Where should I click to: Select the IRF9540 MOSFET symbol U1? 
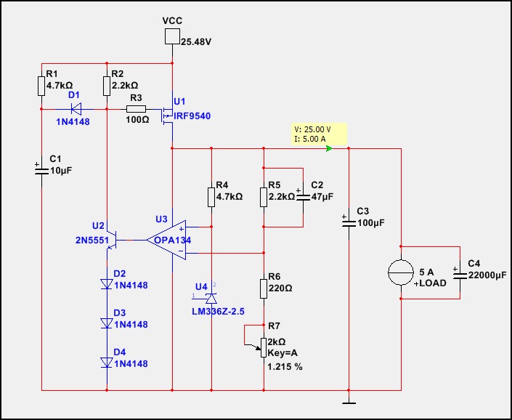[167, 116]
